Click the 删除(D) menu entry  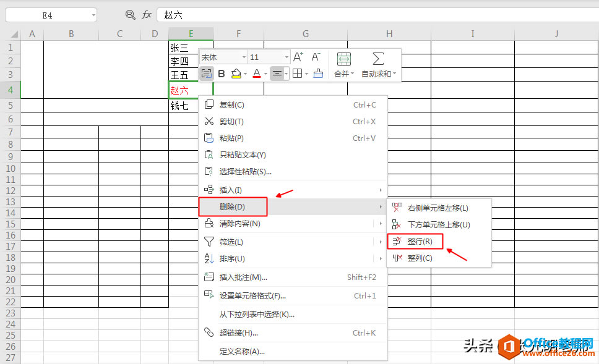click(293, 207)
